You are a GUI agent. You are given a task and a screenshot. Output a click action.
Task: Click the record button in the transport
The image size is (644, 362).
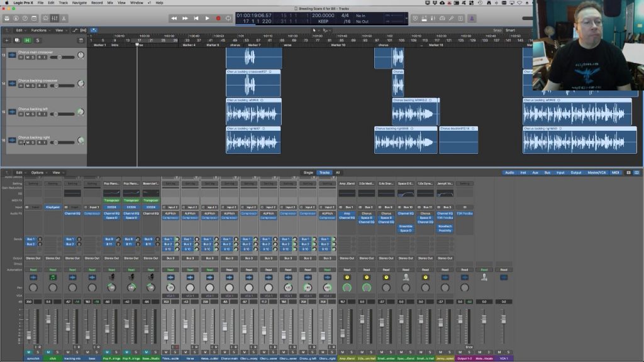[218, 18]
